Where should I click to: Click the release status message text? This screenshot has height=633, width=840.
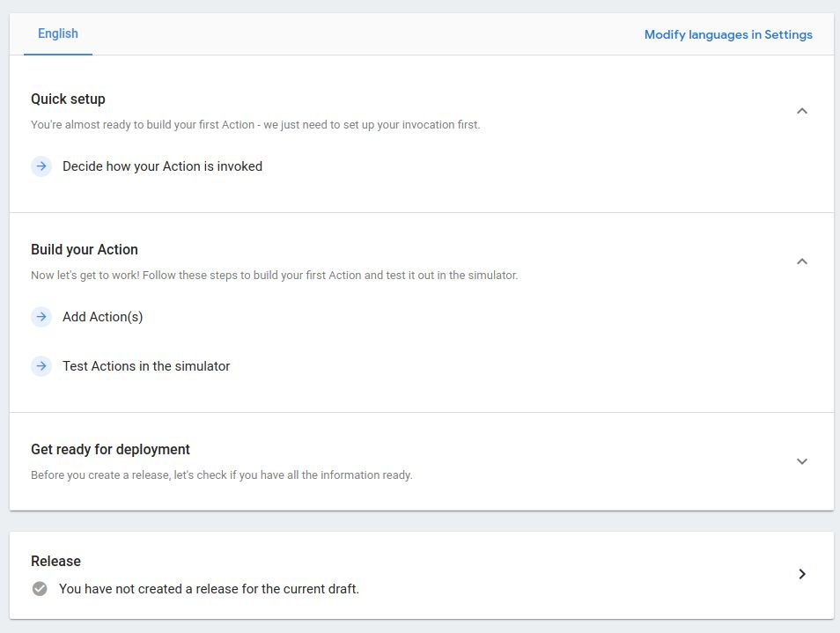click(209, 589)
